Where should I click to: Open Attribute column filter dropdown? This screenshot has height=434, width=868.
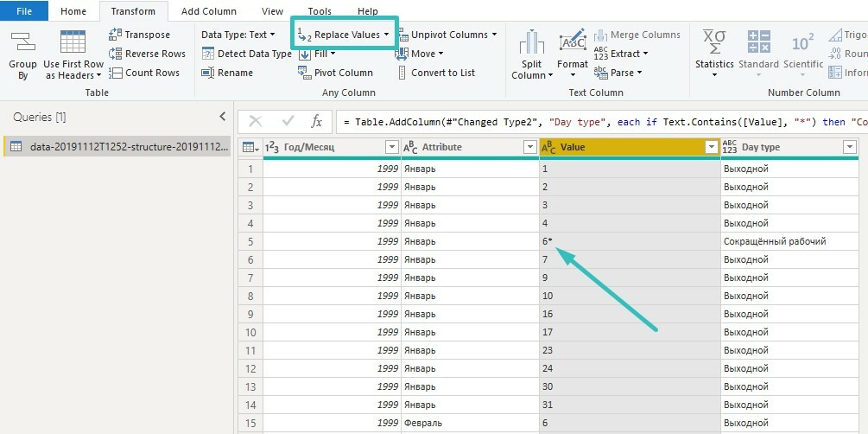point(529,147)
